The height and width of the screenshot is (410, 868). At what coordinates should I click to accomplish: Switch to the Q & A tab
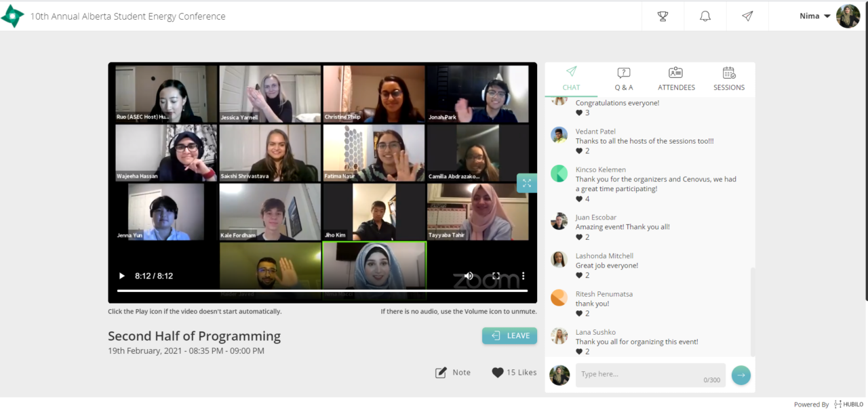[x=624, y=79]
